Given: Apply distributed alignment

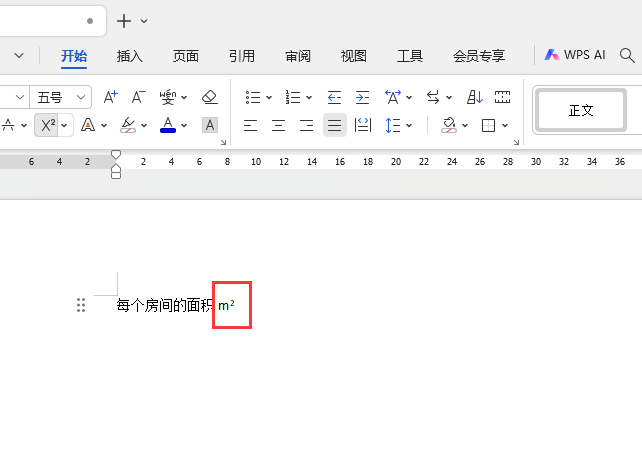Looking at the screenshot, I should (x=362, y=125).
